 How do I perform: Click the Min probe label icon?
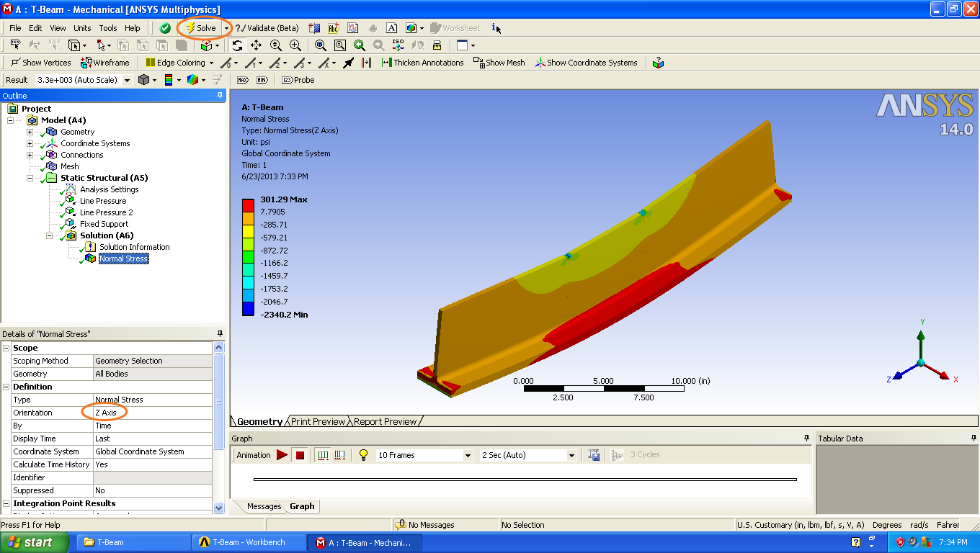[262, 80]
